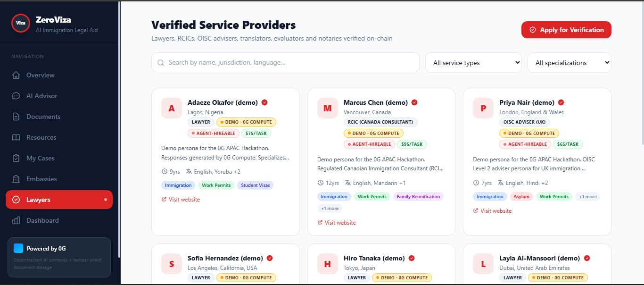Image resolution: width=644 pixels, height=285 pixels.
Task: Click the Embassies building icon
Action: tap(16, 179)
